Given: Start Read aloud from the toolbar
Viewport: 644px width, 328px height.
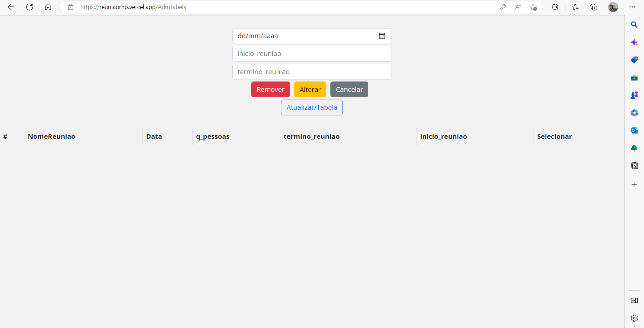Looking at the screenshot, I should pos(518,7).
